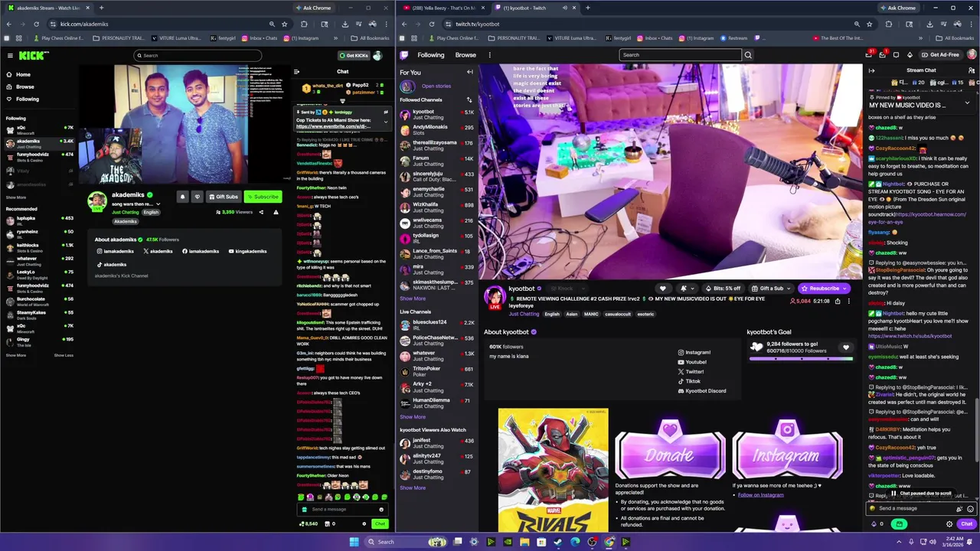Share kyootbot stream
980x551 pixels.
pos(838,301)
